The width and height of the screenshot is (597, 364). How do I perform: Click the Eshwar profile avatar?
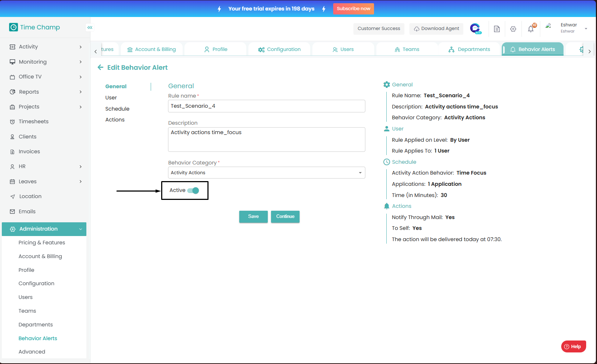pyautogui.click(x=549, y=26)
